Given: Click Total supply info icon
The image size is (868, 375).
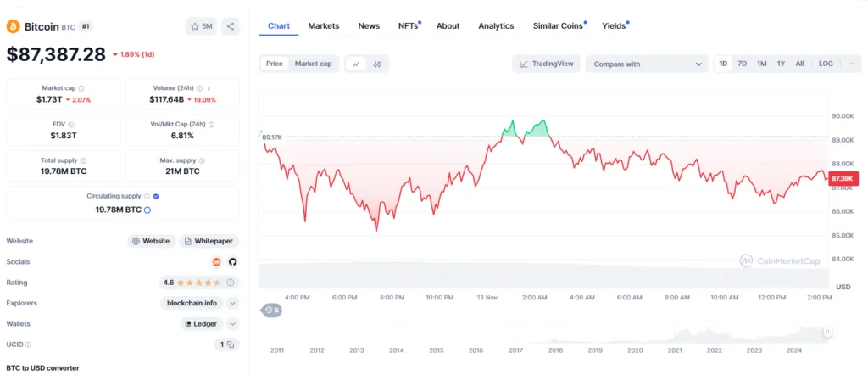Looking at the screenshot, I should pos(82,160).
